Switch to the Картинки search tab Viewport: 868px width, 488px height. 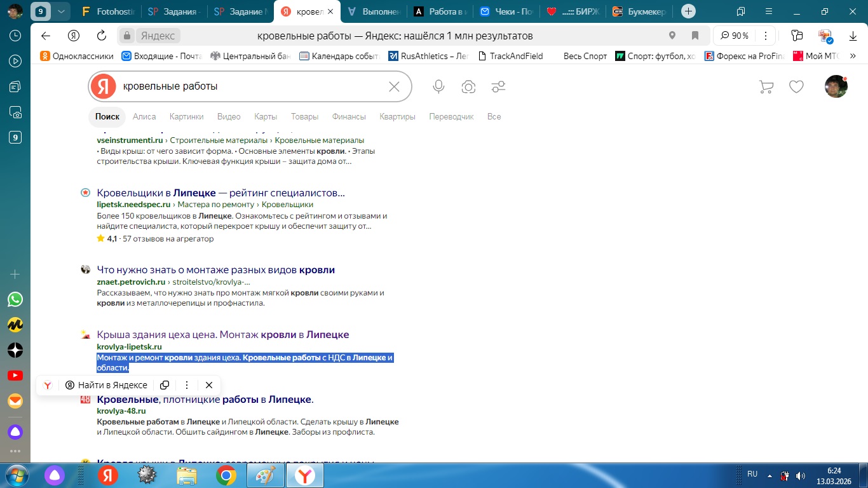coord(186,116)
